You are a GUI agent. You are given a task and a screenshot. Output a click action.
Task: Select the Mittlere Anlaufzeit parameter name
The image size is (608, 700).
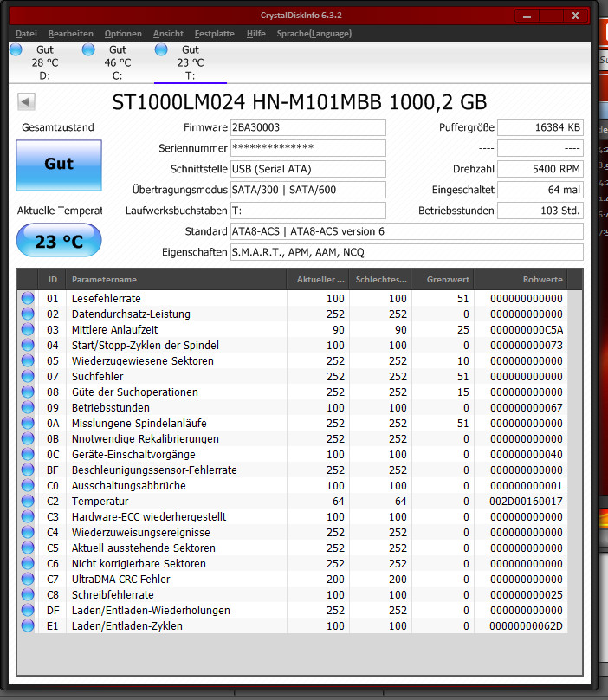pyautogui.click(x=114, y=329)
